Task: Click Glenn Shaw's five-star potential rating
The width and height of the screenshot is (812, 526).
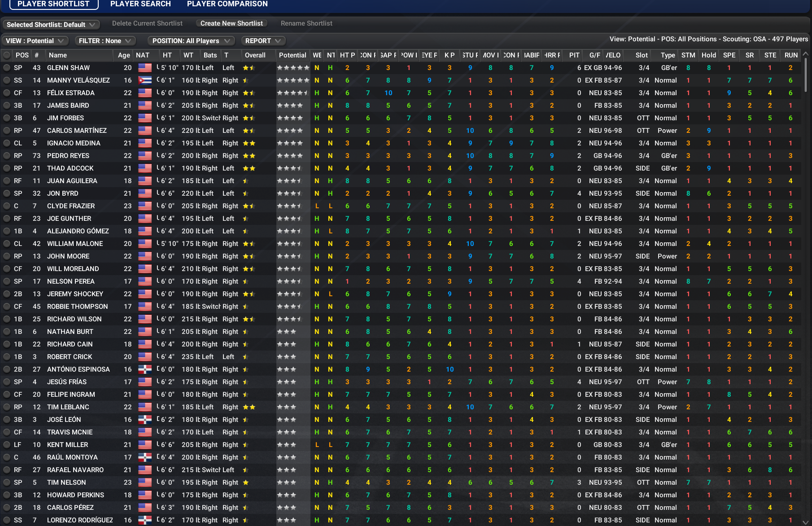Action: (x=293, y=68)
